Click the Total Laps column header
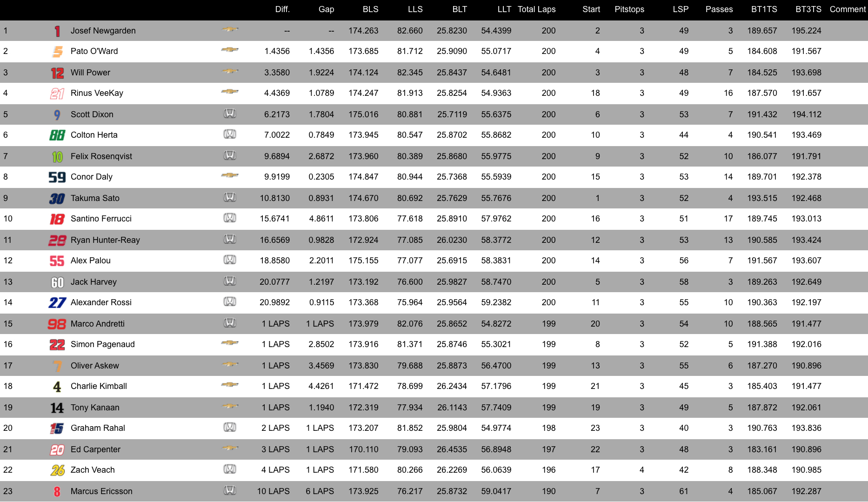This screenshot has height=502, width=868. (x=536, y=9)
